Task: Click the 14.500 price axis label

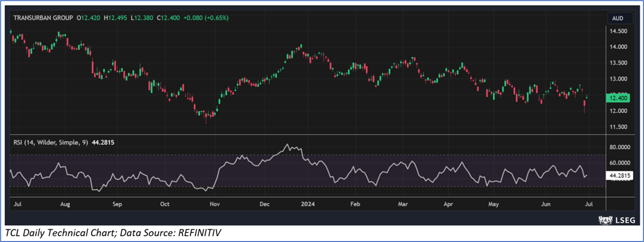Action: click(x=619, y=31)
